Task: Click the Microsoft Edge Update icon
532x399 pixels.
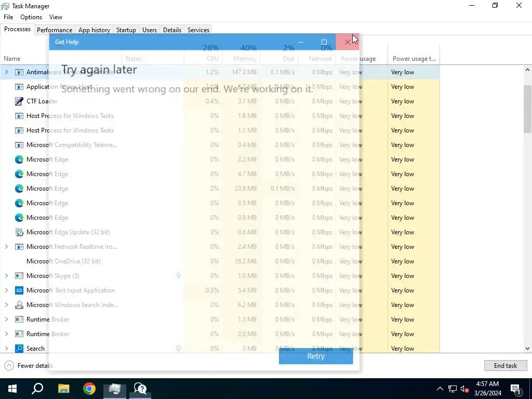Action: pyautogui.click(x=19, y=232)
